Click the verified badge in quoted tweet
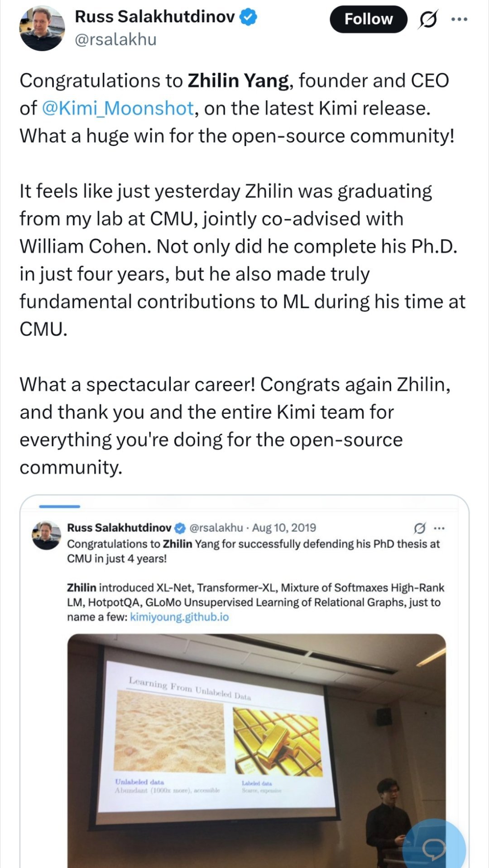Screen dimensions: 489x868 click(180, 528)
